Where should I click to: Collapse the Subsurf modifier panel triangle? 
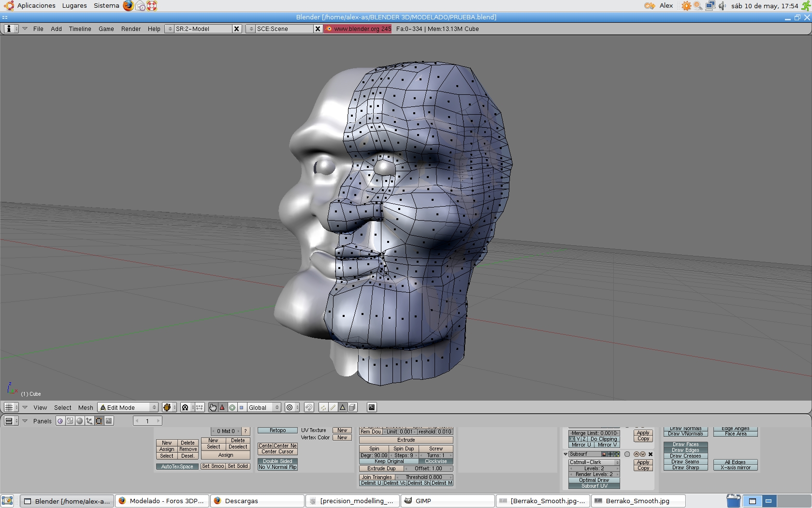pyautogui.click(x=565, y=454)
